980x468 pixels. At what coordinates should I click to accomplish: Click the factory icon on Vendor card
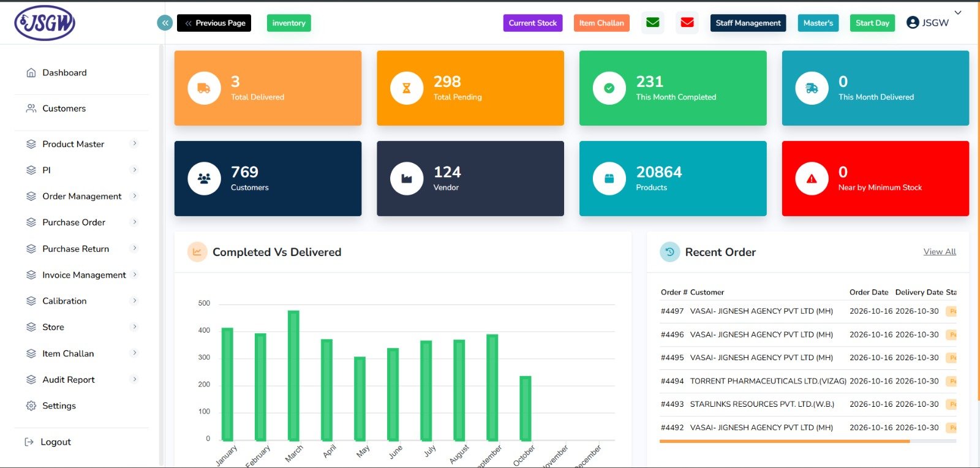coord(407,178)
